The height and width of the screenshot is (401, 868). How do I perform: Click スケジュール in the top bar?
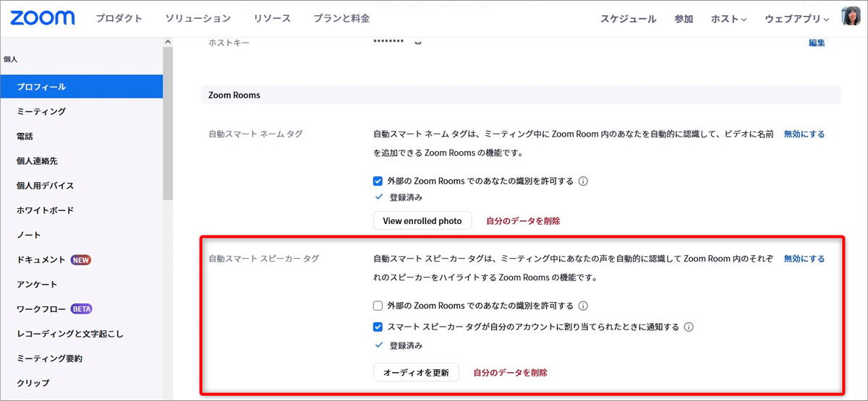click(628, 19)
